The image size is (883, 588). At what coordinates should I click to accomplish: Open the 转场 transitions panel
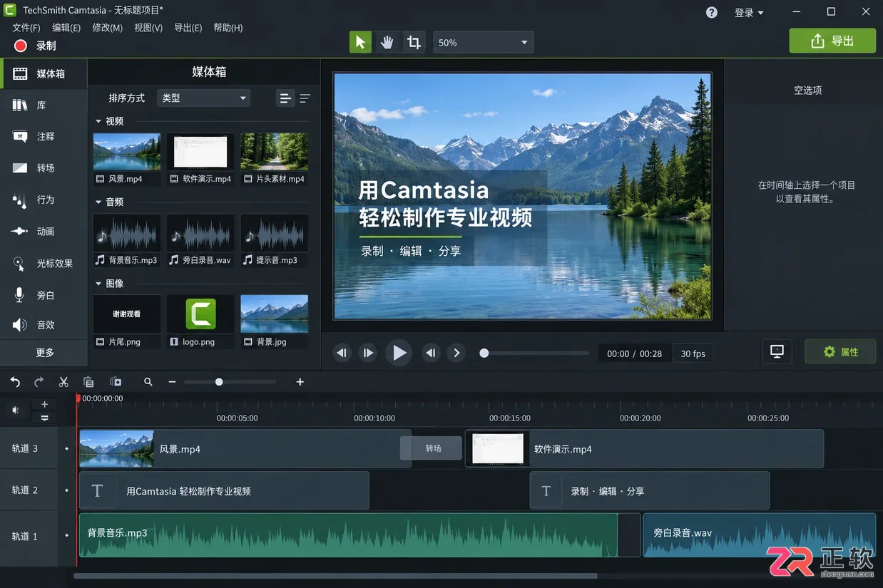pos(44,167)
